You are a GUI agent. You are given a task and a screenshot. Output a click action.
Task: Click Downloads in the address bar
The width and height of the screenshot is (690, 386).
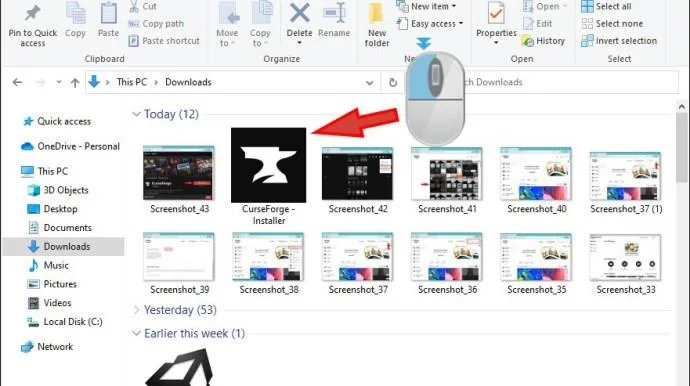(188, 82)
